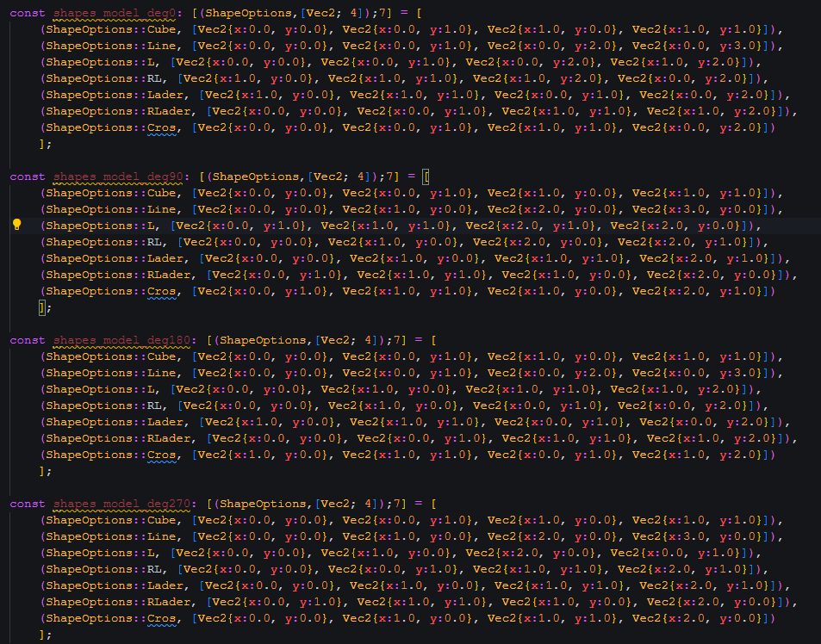Image resolution: width=821 pixels, height=644 pixels.
Task: Click the const keyword before shapes_model_deg180
Action: pos(28,341)
